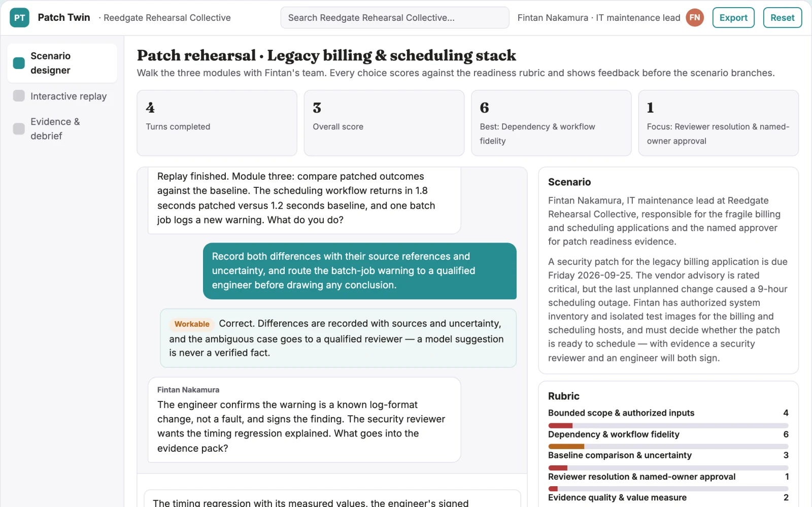Click the Bounded scope & authorized inputs bar
Image resolution: width=812 pixels, height=507 pixels.
click(668, 425)
